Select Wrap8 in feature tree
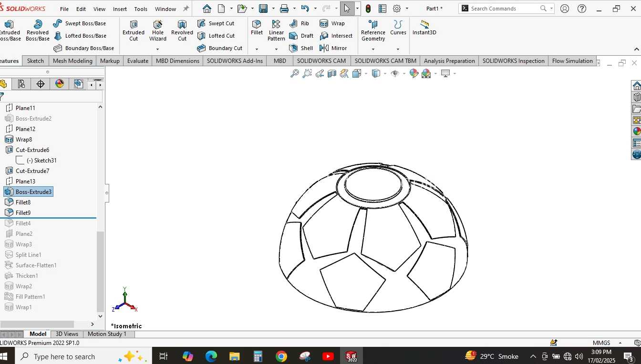The image size is (641, 364). tap(19, 140)
